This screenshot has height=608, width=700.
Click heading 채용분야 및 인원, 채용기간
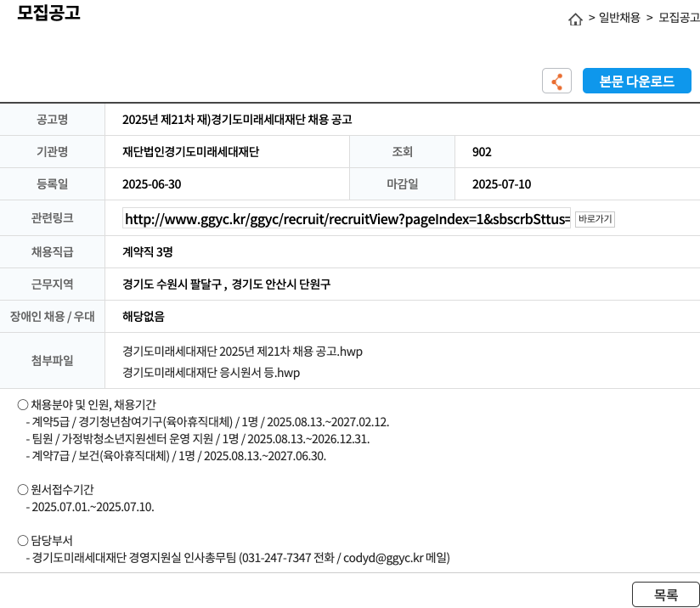(x=87, y=405)
